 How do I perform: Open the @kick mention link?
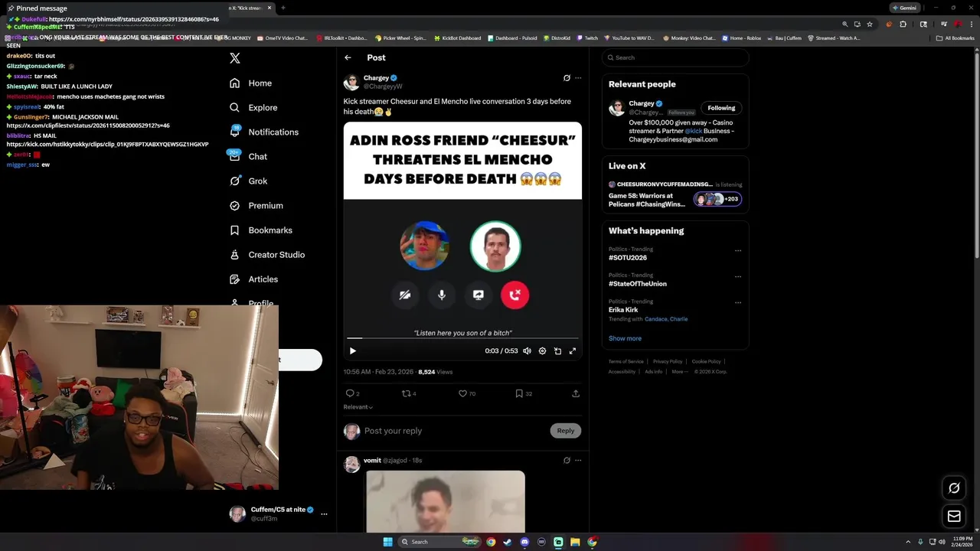693,131
